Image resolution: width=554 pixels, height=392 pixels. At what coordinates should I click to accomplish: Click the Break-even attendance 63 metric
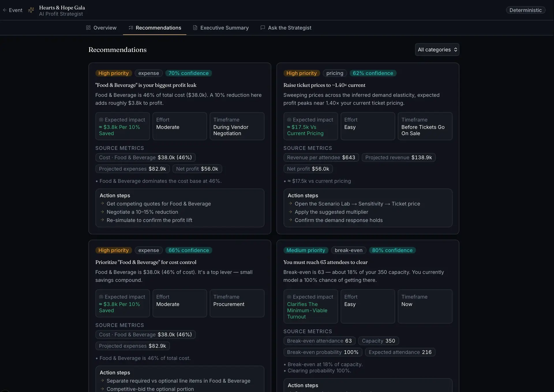pos(319,341)
